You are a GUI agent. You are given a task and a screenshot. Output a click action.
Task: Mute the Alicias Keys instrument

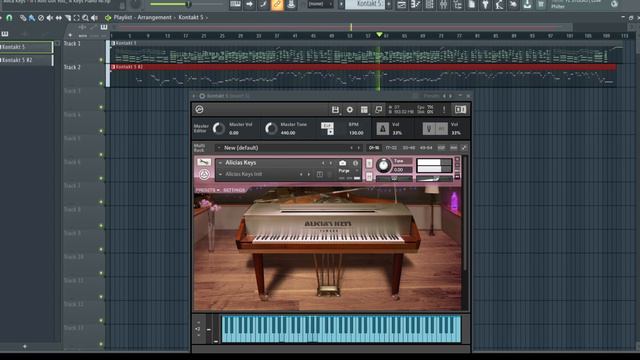pos(369,177)
